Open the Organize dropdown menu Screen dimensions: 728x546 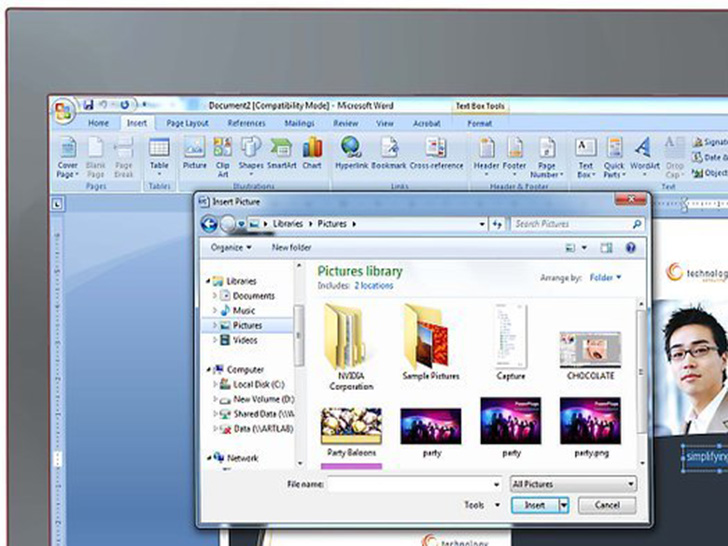(232, 247)
